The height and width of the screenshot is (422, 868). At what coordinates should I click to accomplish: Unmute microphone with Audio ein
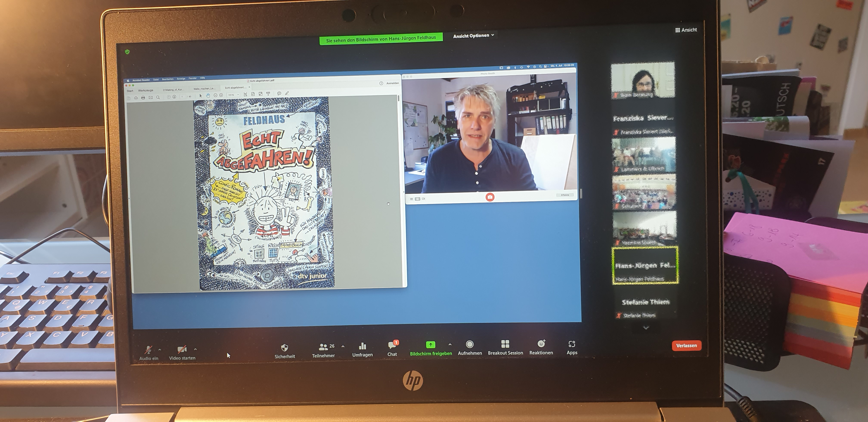pyautogui.click(x=148, y=350)
